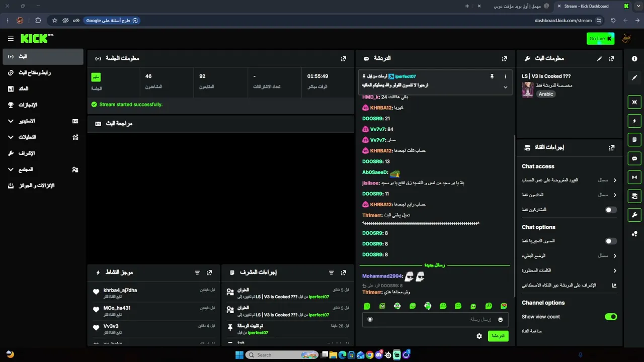This screenshot has width=644, height=362.
Task: Send the message with the green الدردشة button
Action: tap(498, 336)
